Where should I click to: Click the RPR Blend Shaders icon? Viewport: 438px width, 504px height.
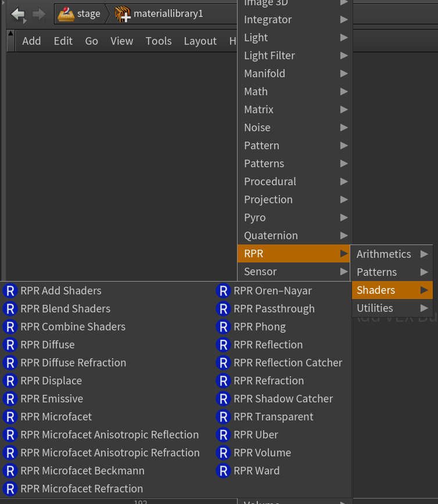(10, 308)
